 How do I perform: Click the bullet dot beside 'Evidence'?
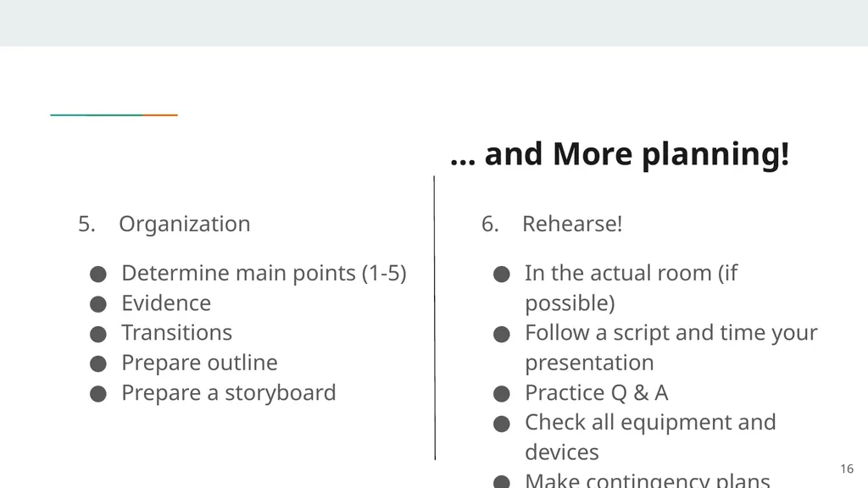click(98, 304)
